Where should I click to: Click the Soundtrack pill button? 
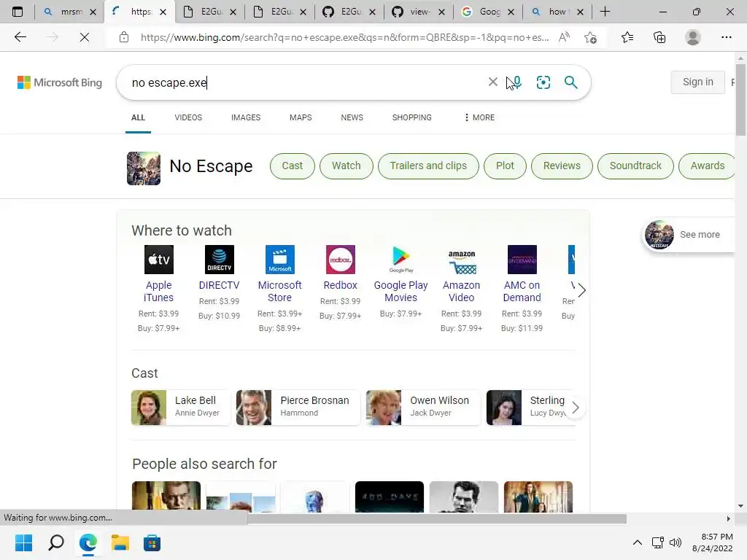click(x=635, y=166)
